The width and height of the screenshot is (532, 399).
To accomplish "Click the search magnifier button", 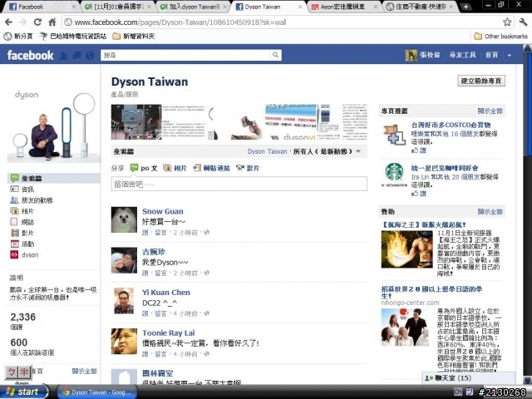I will coord(275,55).
